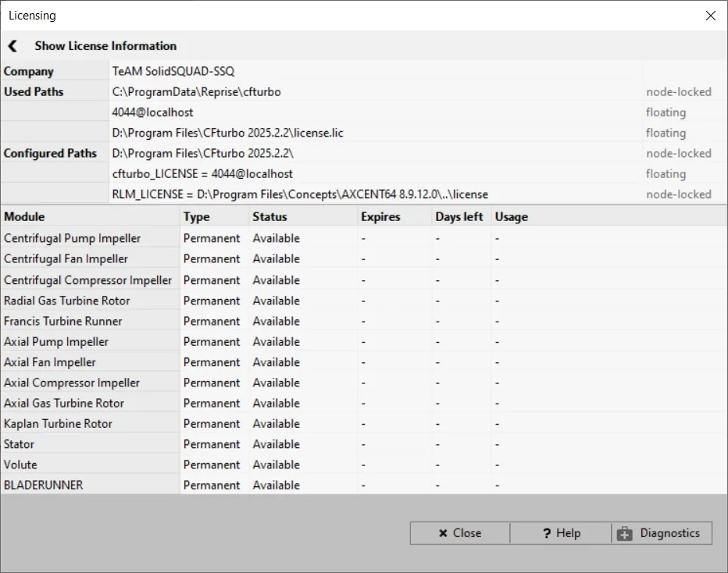The height and width of the screenshot is (573, 728).
Task: Select the Axial Pump Impeller row
Action: coord(364,341)
